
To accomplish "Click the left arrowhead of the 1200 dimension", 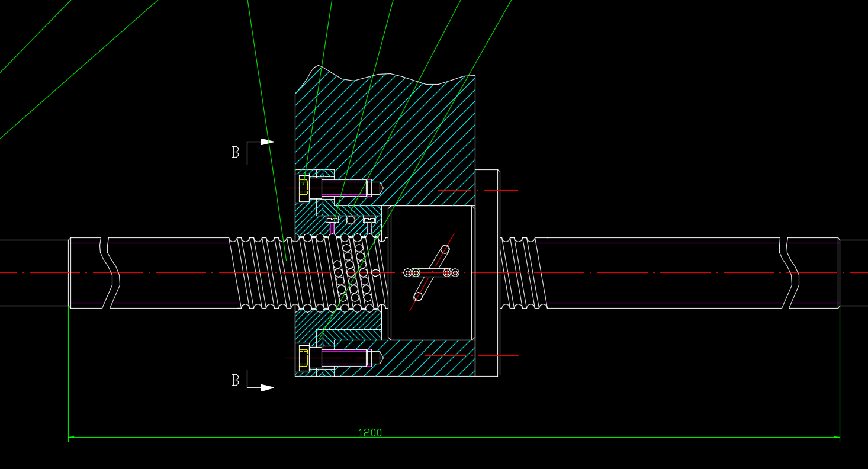I will 71,438.
